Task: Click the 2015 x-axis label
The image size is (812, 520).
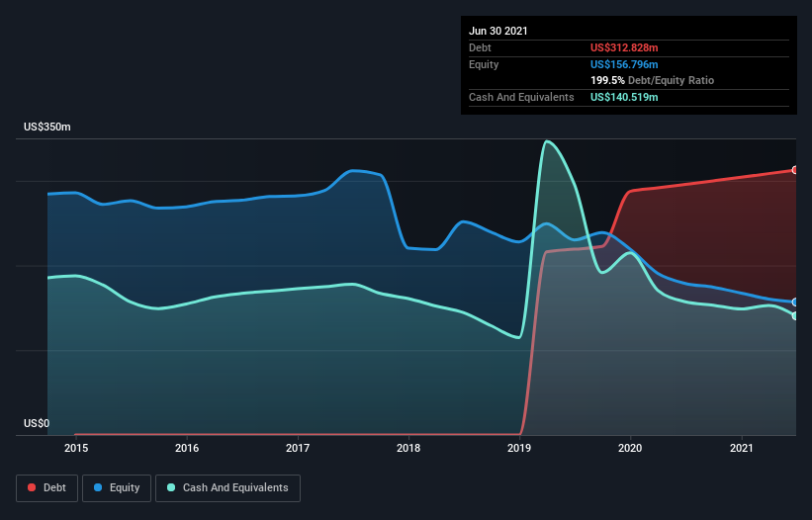Action: point(76,448)
